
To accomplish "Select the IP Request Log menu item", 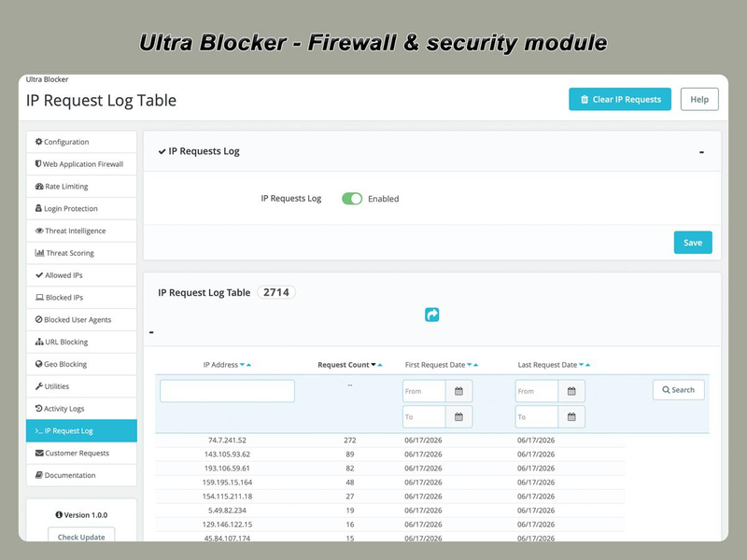I will tap(81, 430).
